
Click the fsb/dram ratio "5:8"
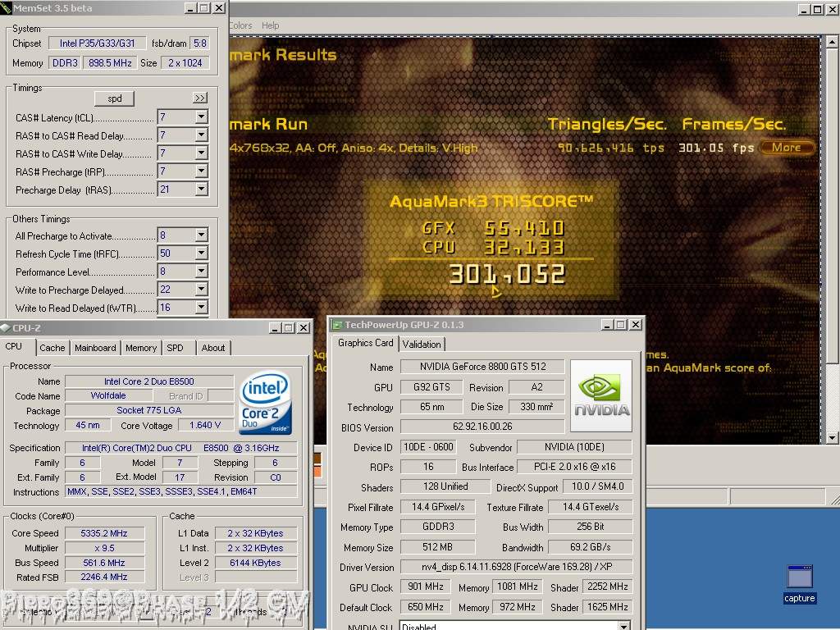click(200, 43)
